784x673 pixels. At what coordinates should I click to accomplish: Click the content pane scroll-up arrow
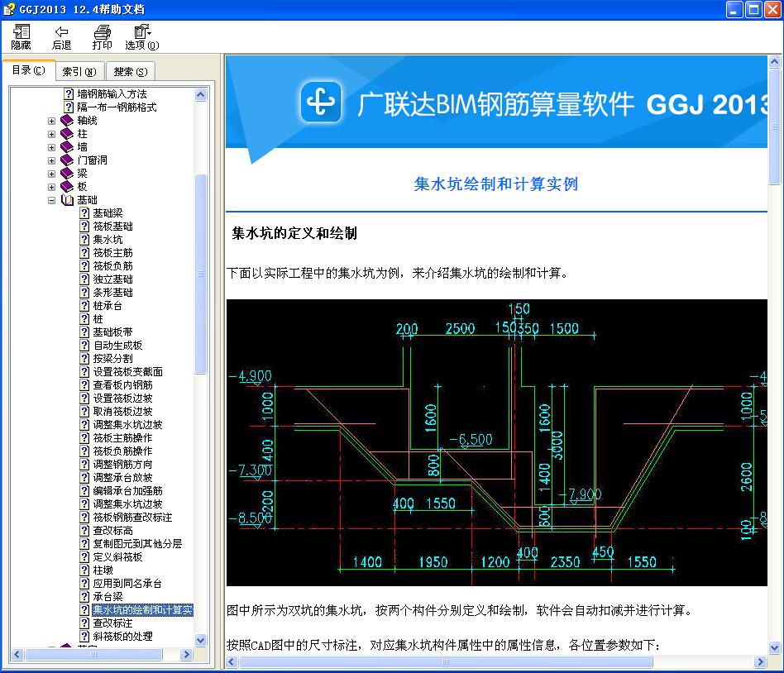[774, 62]
